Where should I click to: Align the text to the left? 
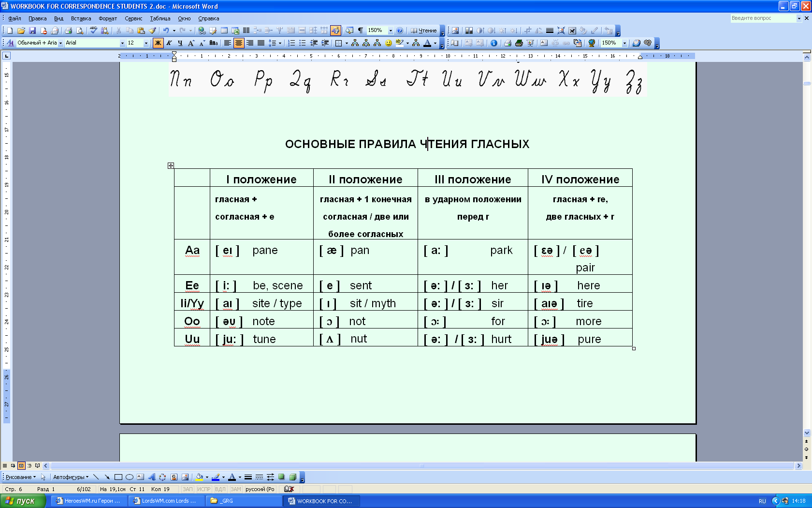[x=227, y=43]
